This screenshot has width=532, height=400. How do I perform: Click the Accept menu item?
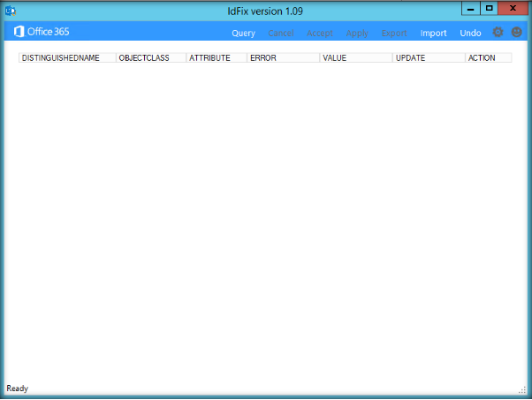(x=320, y=34)
